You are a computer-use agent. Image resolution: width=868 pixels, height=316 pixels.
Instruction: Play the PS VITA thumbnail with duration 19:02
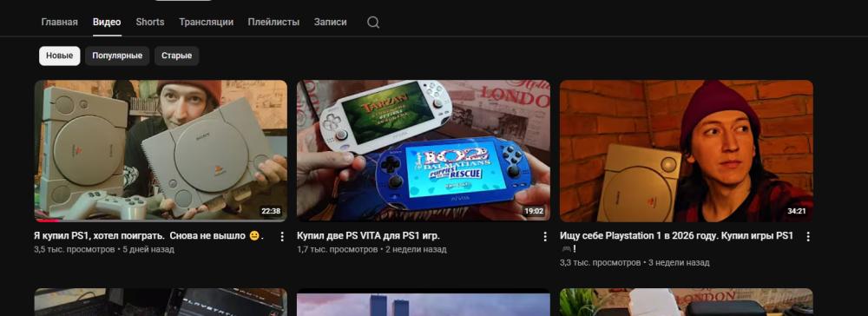(x=424, y=150)
